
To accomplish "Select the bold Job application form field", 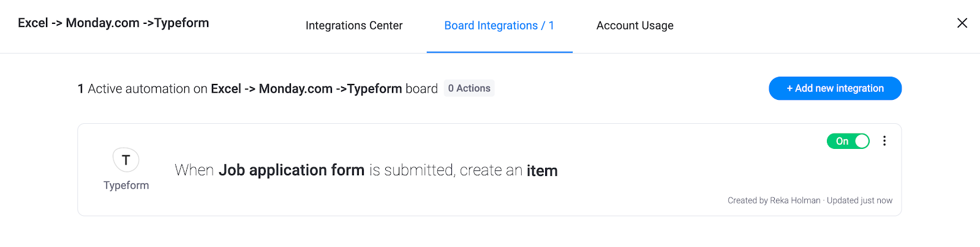I will (292, 170).
